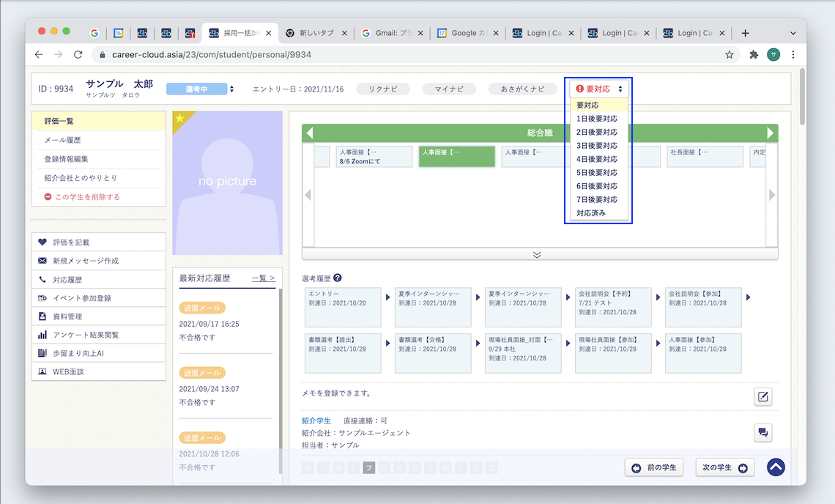
Task: Bookmark this page with the star icon
Action: tap(729, 55)
